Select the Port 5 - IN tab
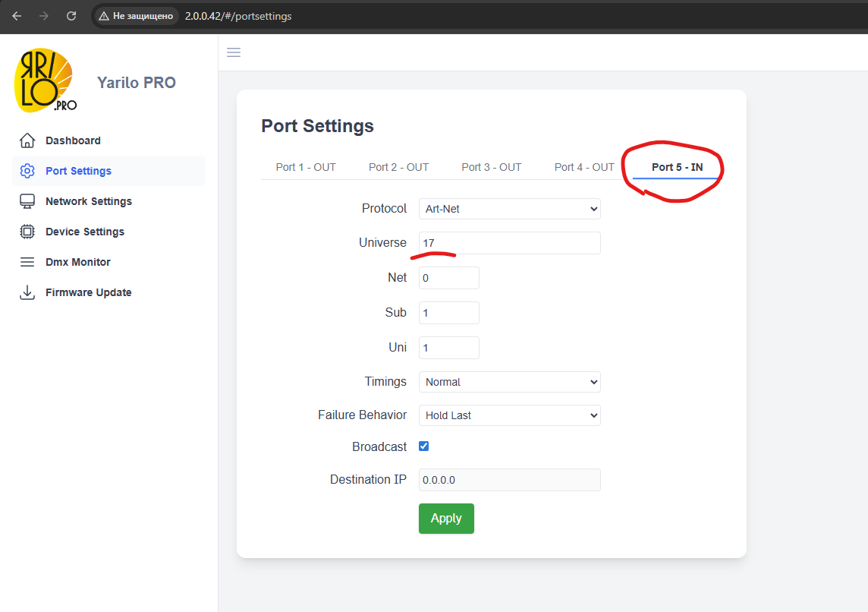The image size is (868, 612). click(x=677, y=167)
